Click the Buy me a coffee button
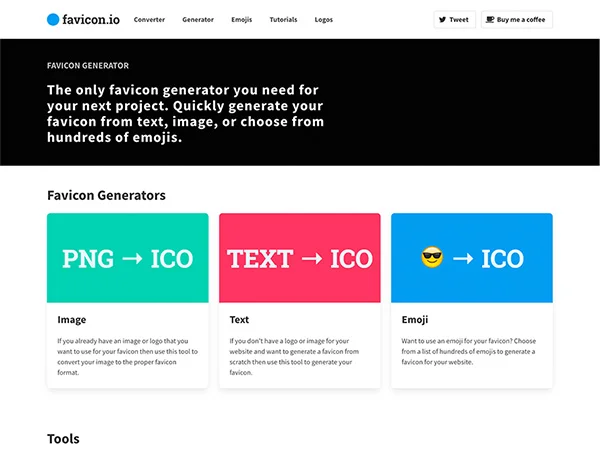Viewport: 600px width, 450px height. coord(517,19)
